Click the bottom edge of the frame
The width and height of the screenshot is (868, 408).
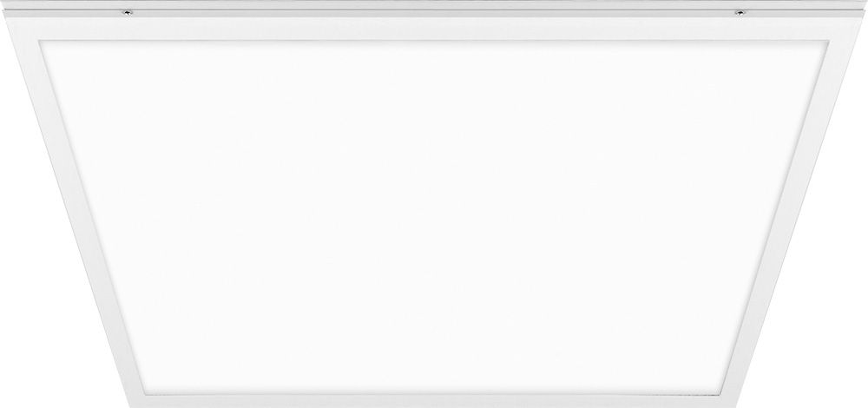pos(433,401)
